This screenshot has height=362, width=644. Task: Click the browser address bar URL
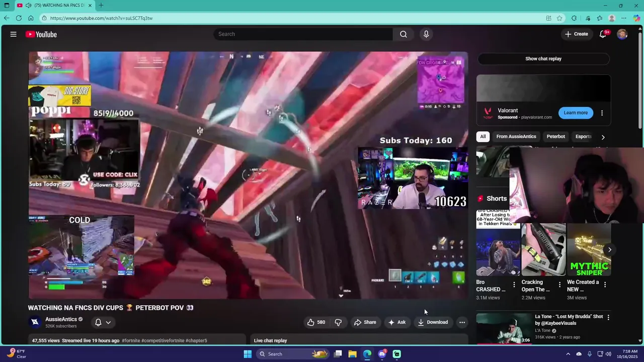click(x=101, y=18)
